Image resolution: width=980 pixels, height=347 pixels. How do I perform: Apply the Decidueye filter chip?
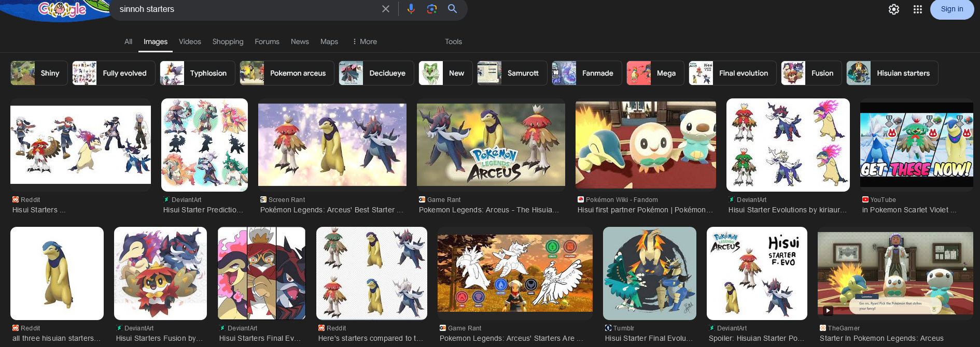[x=376, y=73]
